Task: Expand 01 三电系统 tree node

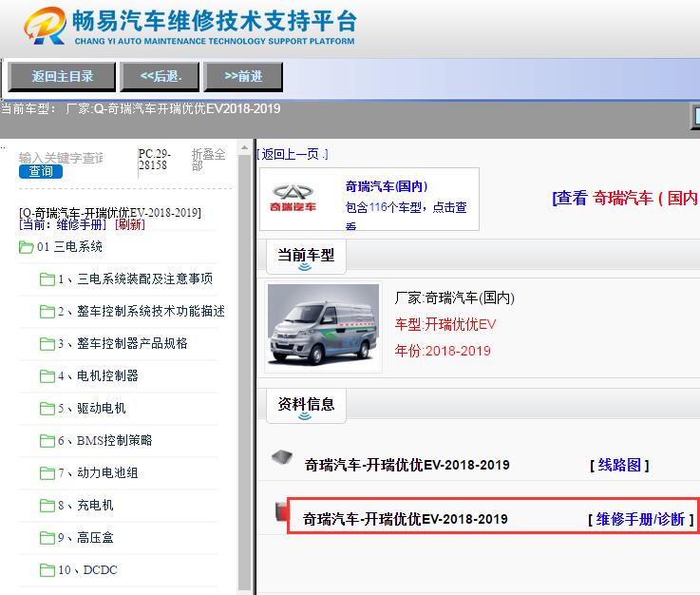Action: pyautogui.click(x=69, y=246)
